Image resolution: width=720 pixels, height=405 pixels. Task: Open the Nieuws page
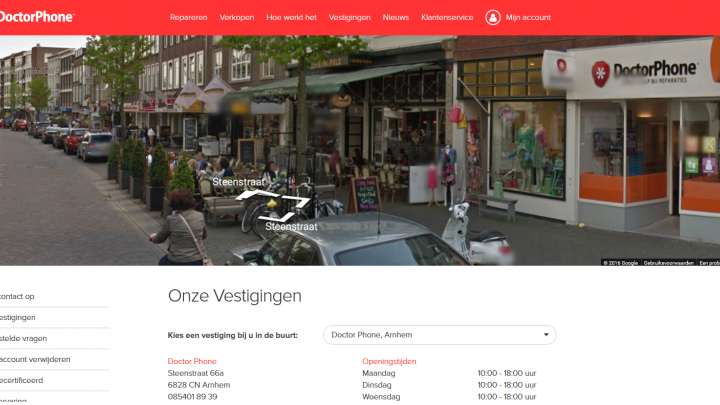396,17
